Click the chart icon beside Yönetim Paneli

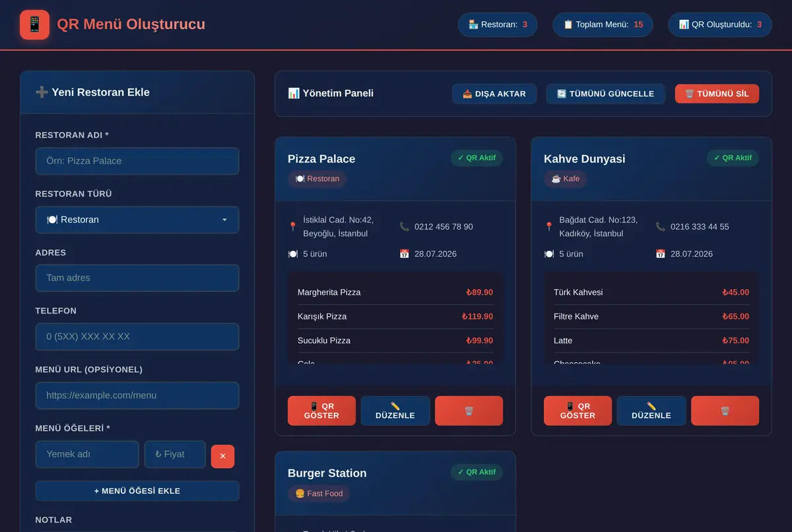[x=294, y=93]
